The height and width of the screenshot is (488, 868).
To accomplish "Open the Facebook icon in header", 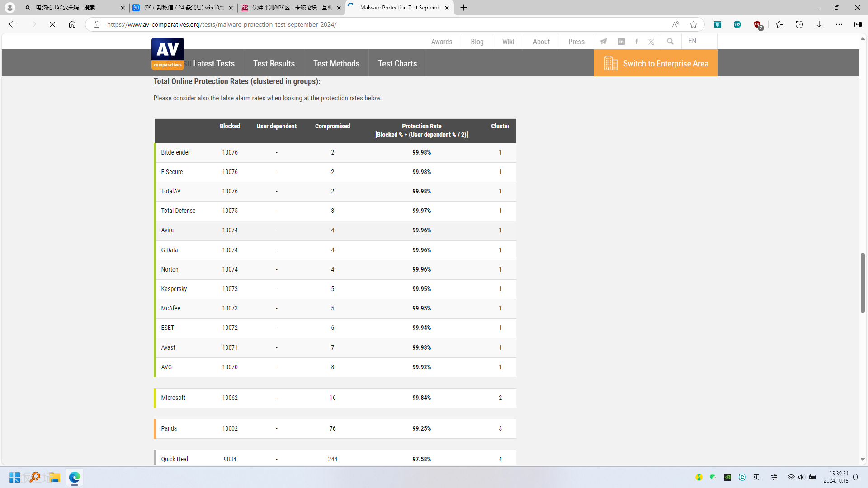I will (x=637, y=42).
